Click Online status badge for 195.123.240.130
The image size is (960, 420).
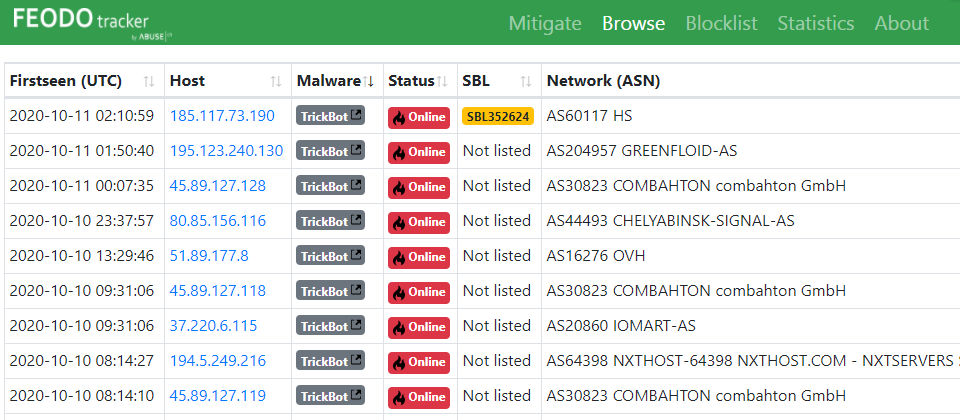(419, 152)
